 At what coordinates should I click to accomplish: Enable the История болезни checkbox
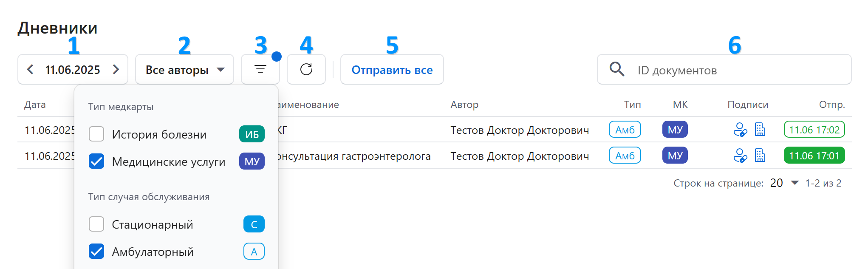click(x=96, y=134)
